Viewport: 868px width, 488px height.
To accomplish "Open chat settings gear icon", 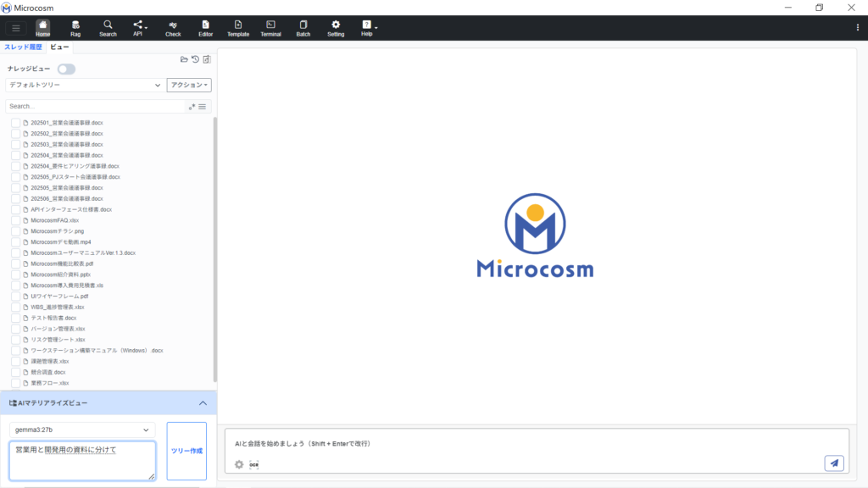I will click(239, 464).
